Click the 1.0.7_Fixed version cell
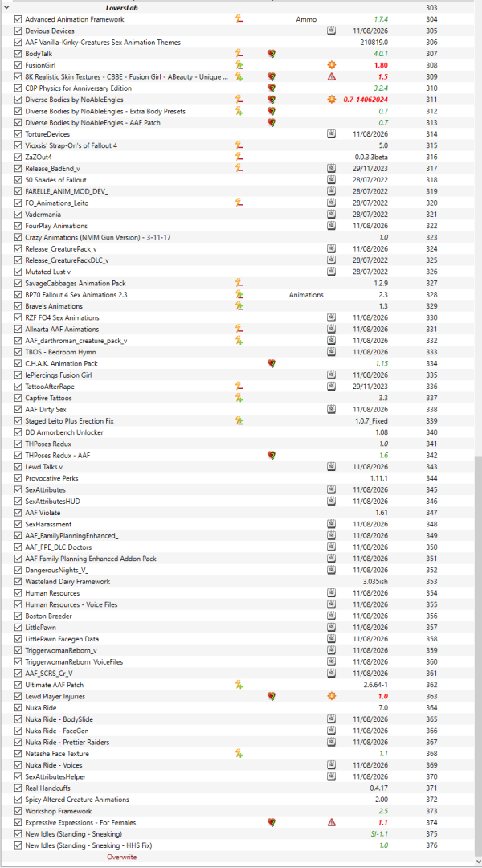Screen dimensions: 482x868 (371, 420)
